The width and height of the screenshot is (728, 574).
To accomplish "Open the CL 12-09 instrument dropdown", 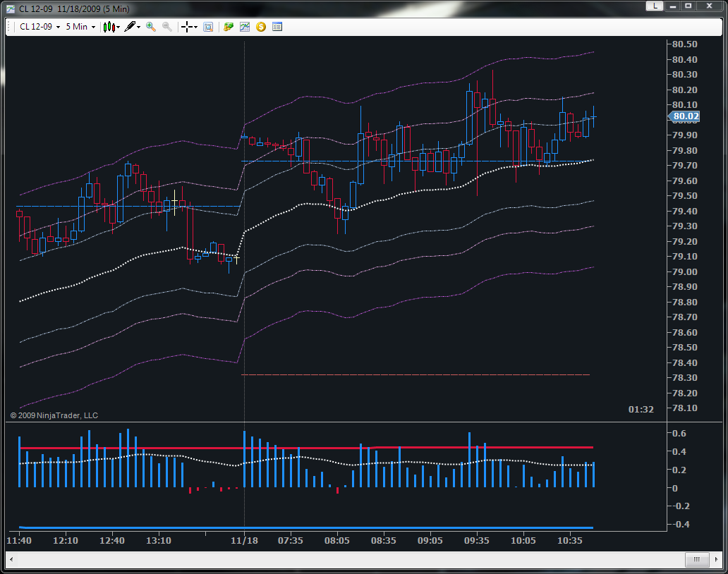I will (40, 27).
